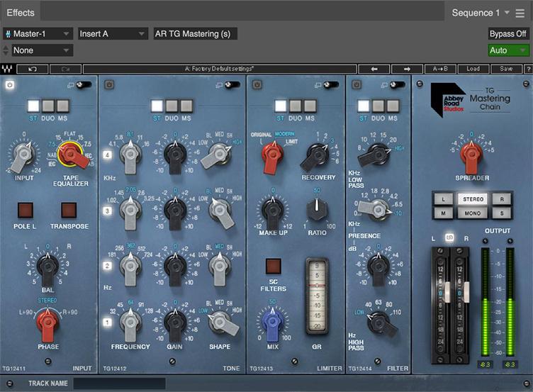Click the red PHASE knob

pos(47,323)
